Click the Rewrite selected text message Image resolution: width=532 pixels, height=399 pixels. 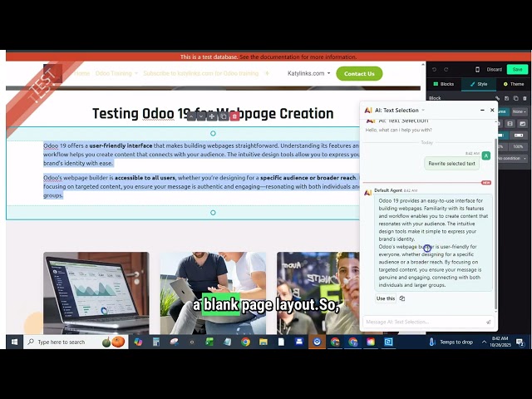pyautogui.click(x=451, y=164)
